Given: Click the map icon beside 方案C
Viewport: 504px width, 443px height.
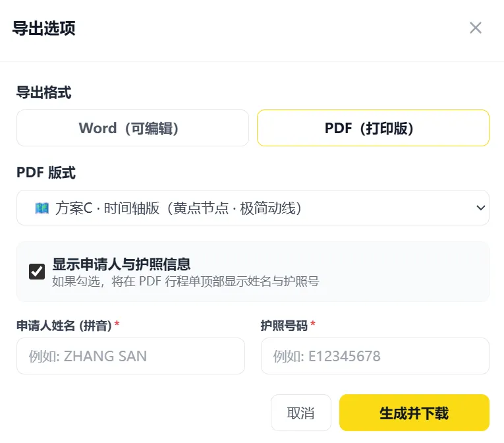Looking at the screenshot, I should click(x=42, y=208).
